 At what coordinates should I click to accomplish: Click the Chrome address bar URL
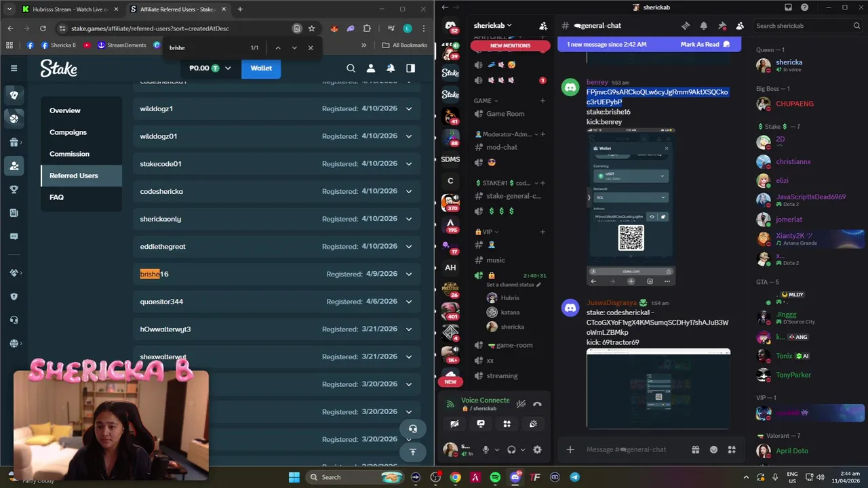pyautogui.click(x=150, y=28)
